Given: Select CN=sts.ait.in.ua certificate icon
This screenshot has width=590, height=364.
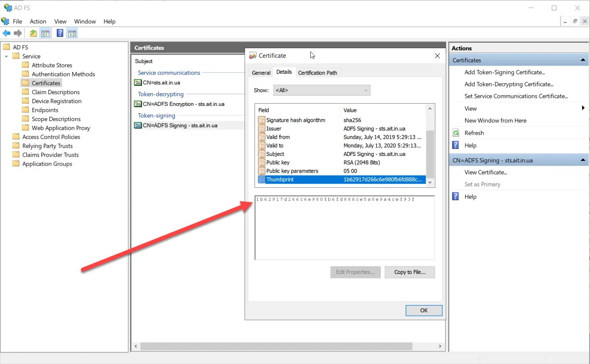Looking at the screenshot, I should tap(138, 82).
